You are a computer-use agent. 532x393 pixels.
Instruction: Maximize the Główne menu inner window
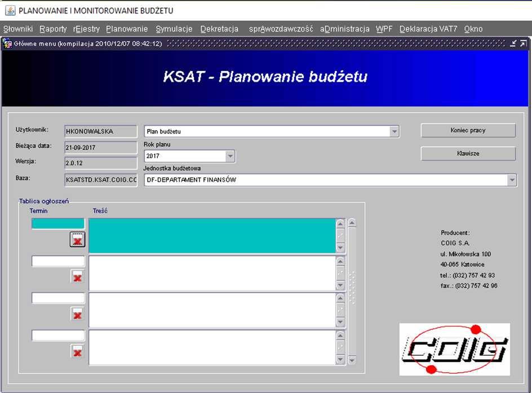click(524, 43)
